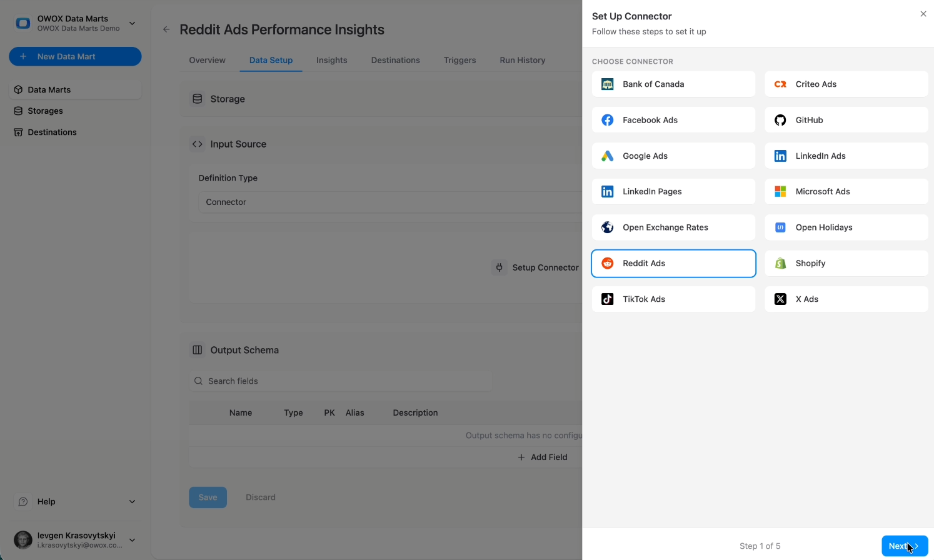Choose the Google Ads connector name
This screenshot has height=560, width=934.
(x=645, y=156)
